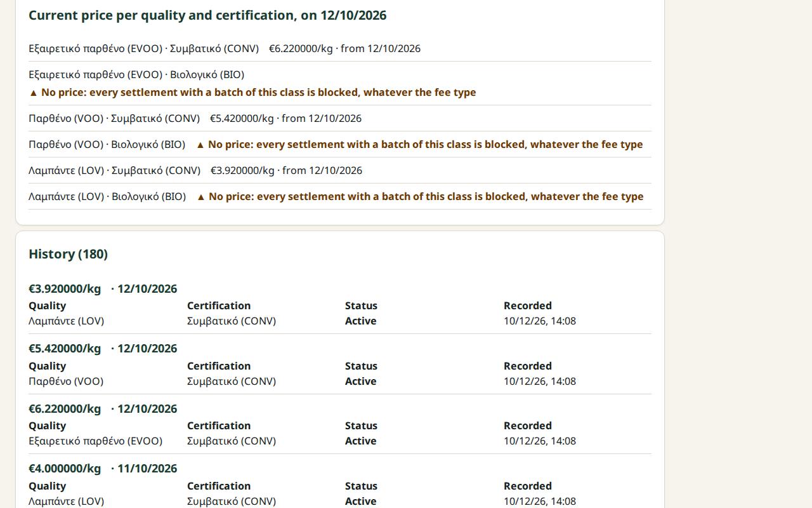
Task: Click quality 'Εξαιρετικό παρθένο (EVOO)' in the €6.220000/kg history entry
Action: (95, 441)
